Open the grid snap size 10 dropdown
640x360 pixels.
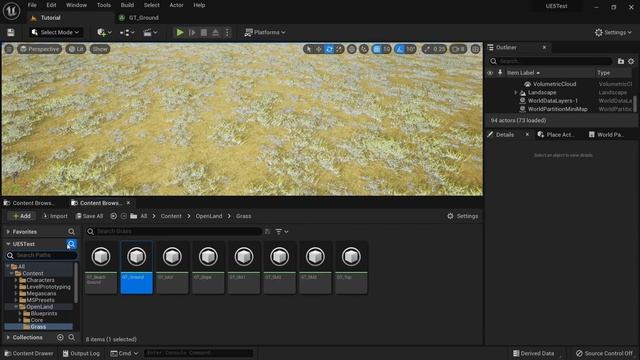click(387, 49)
